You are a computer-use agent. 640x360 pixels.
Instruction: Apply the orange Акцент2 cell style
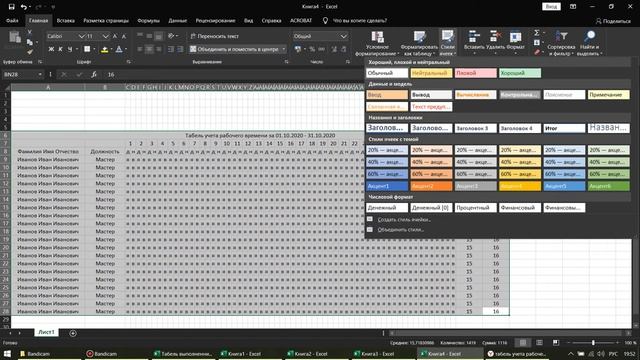tap(431, 186)
